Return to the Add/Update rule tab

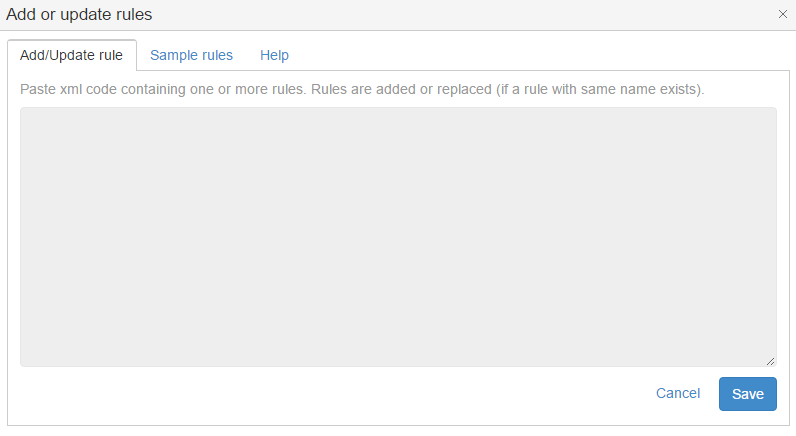tap(71, 55)
